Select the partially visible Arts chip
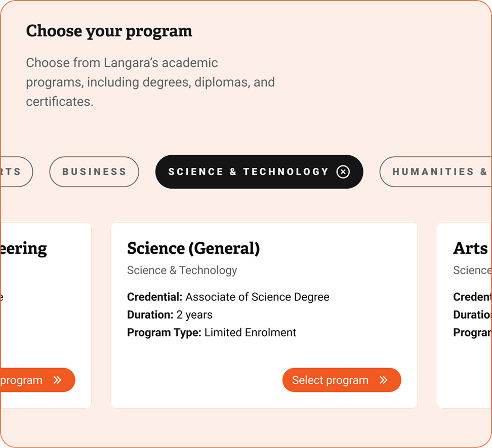This screenshot has width=492, height=448. pyautogui.click(x=16, y=172)
